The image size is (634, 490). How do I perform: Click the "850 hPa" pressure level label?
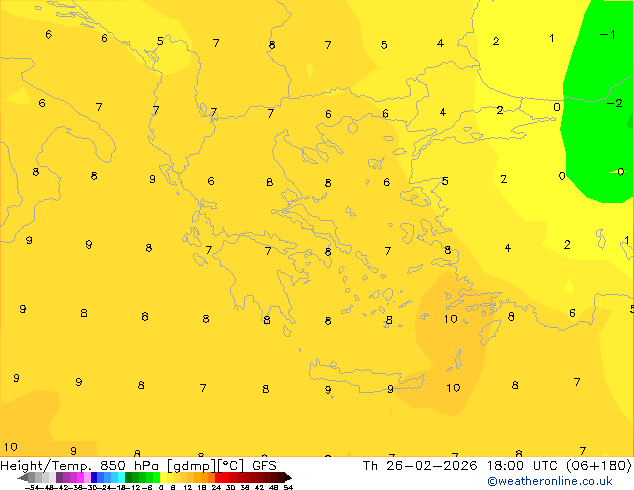[x=129, y=466]
